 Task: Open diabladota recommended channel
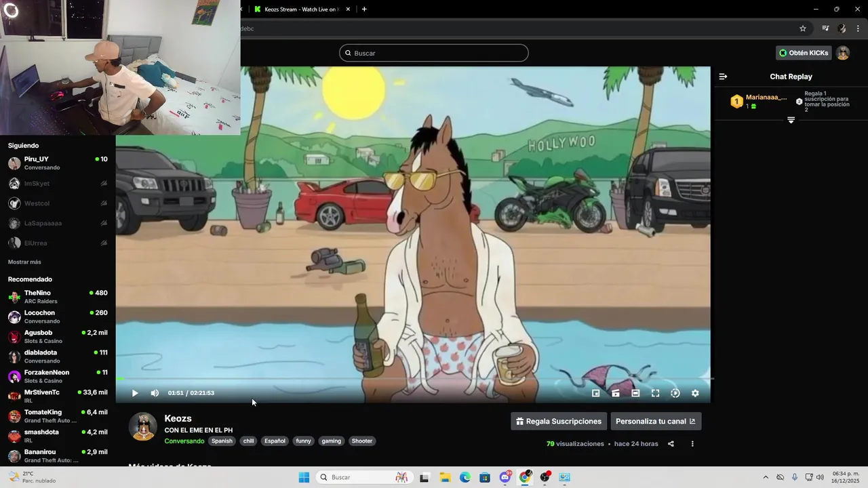pyautogui.click(x=58, y=357)
